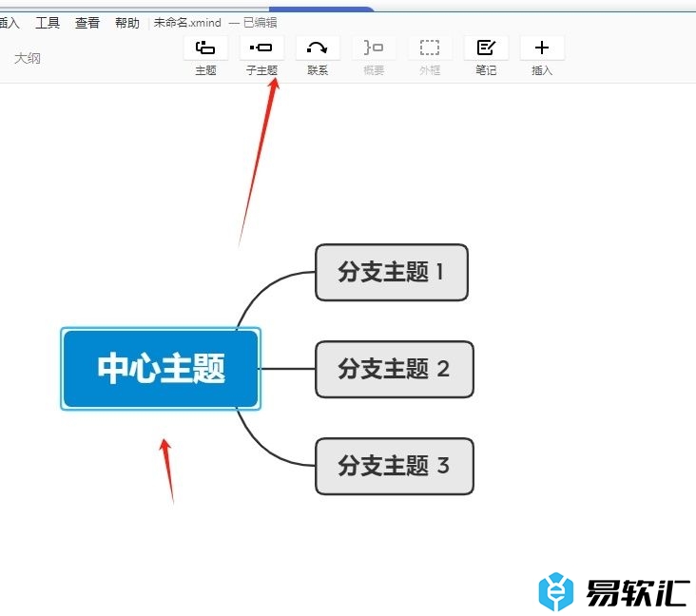Screen dimensions: 696x616
Task: Select the 分支主题 1 node
Action: coord(391,272)
